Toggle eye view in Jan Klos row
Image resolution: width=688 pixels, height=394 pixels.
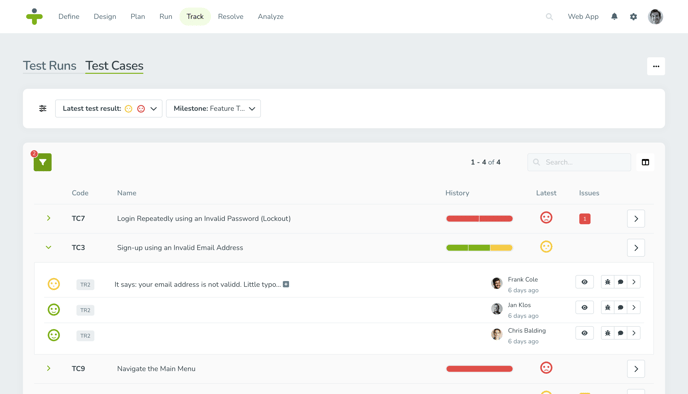[584, 307]
